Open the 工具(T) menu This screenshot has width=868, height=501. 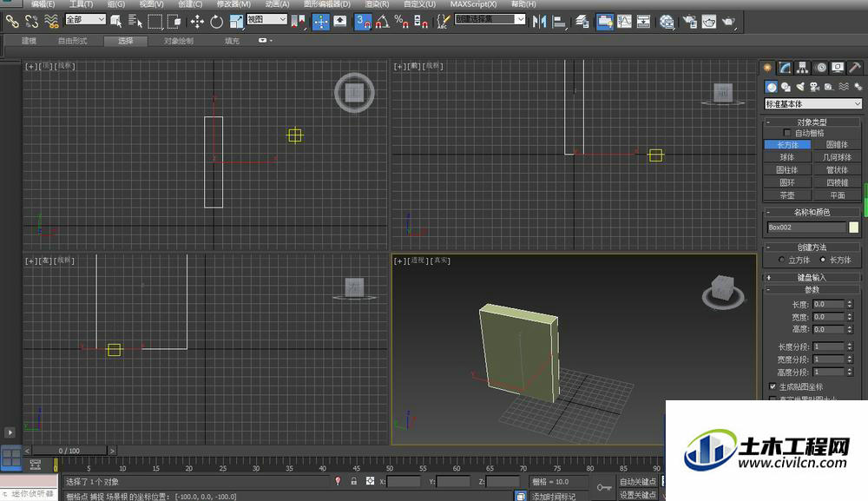(x=81, y=3)
